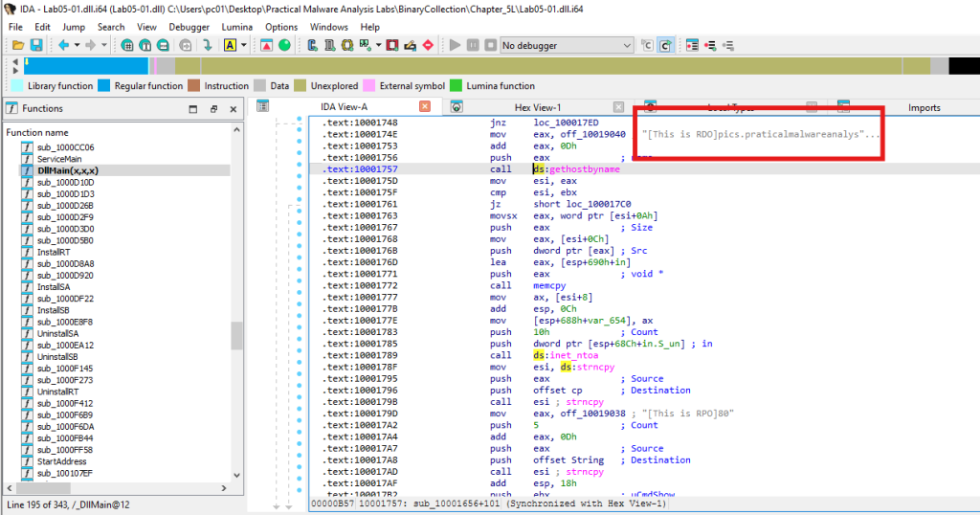Viewport: 980px width, 515px height.
Task: Close the IDA View-A tab
Action: click(425, 107)
